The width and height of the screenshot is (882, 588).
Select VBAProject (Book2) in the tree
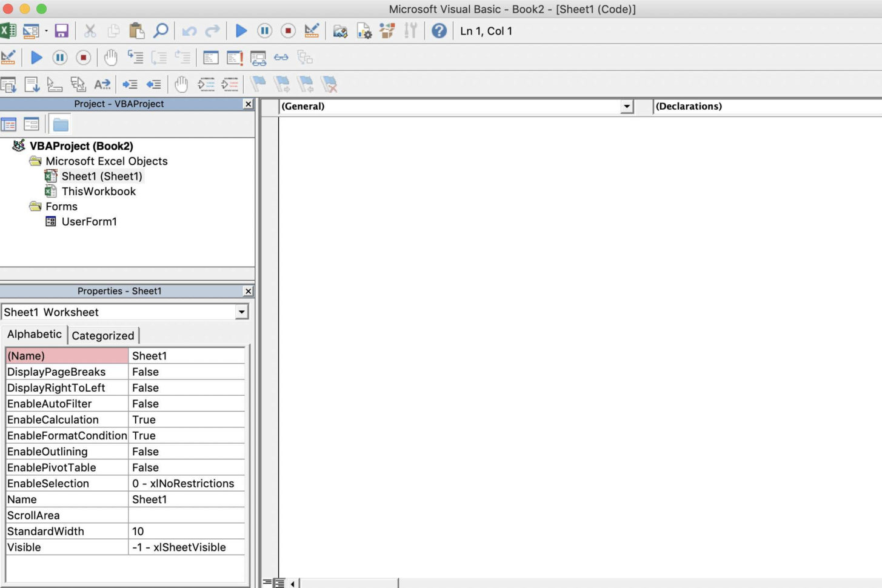[x=81, y=146]
